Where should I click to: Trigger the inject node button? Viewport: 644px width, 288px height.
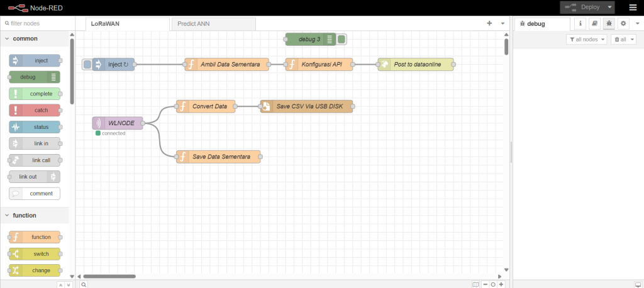pyautogui.click(x=87, y=64)
